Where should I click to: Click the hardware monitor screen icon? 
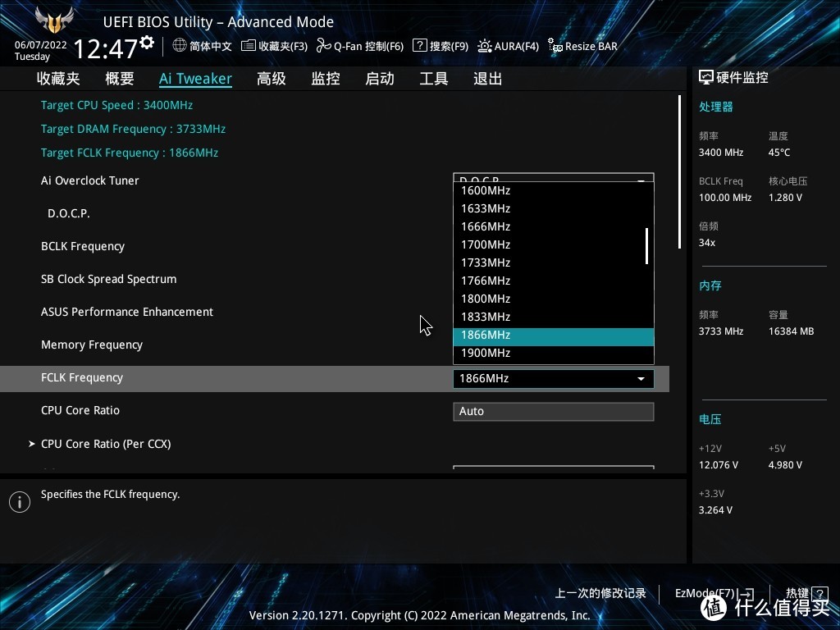(x=706, y=78)
